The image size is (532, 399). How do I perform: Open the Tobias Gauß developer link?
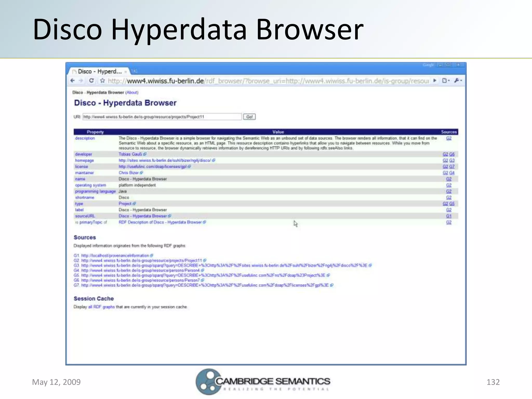[x=130, y=154]
